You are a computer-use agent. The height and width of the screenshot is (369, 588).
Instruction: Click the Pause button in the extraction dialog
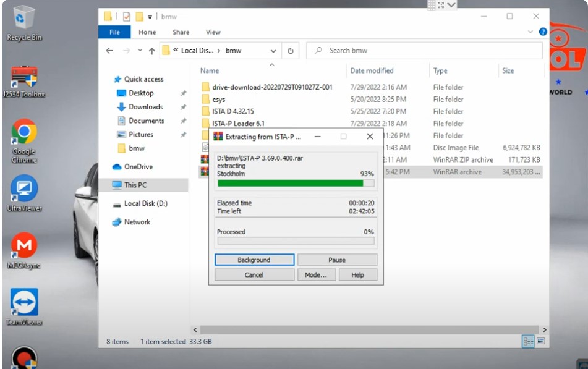pyautogui.click(x=337, y=260)
